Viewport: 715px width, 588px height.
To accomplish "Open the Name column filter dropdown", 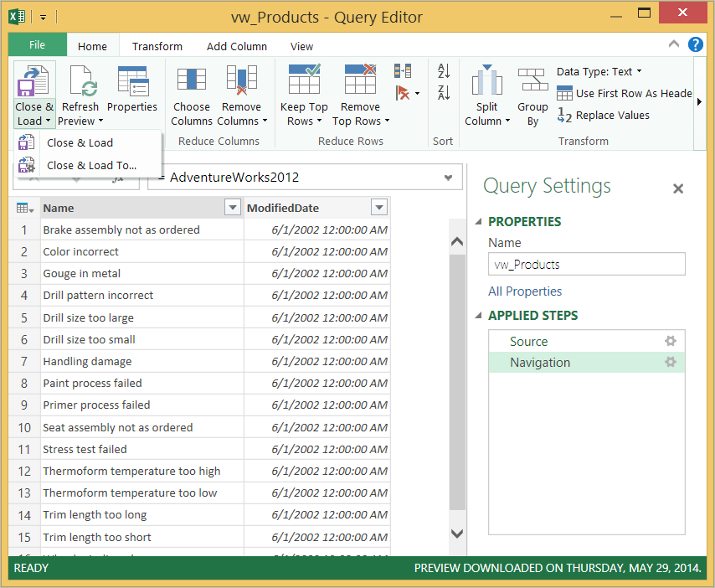I will tap(233, 208).
